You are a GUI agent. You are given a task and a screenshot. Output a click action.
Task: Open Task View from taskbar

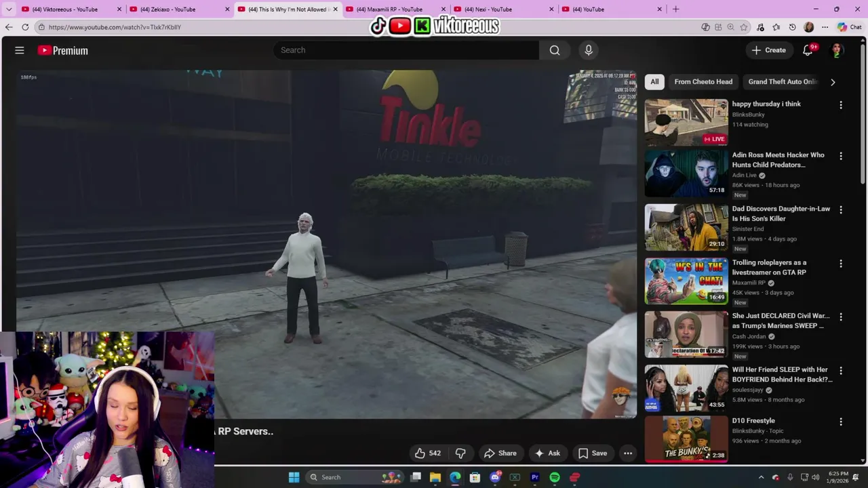pos(416,477)
